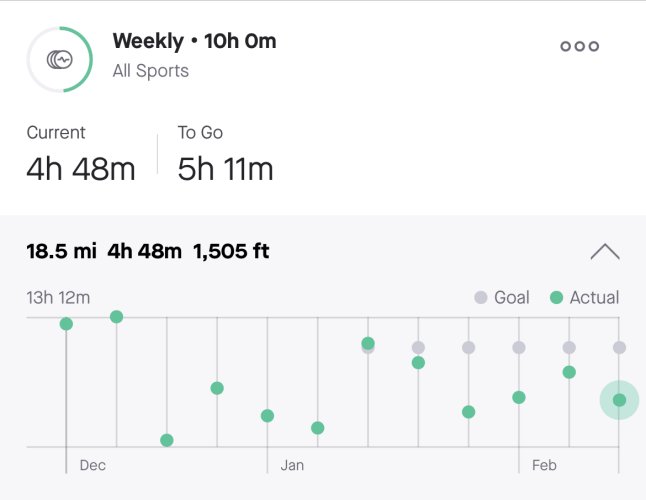
Task: Tap the All Sports subtitle
Action: tap(151, 71)
